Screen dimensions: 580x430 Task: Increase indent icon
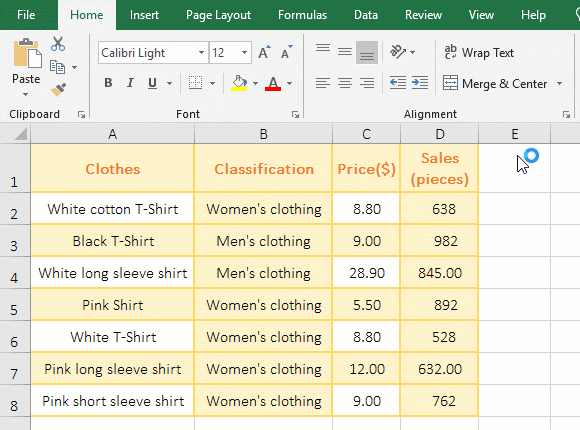pyautogui.click(x=420, y=83)
